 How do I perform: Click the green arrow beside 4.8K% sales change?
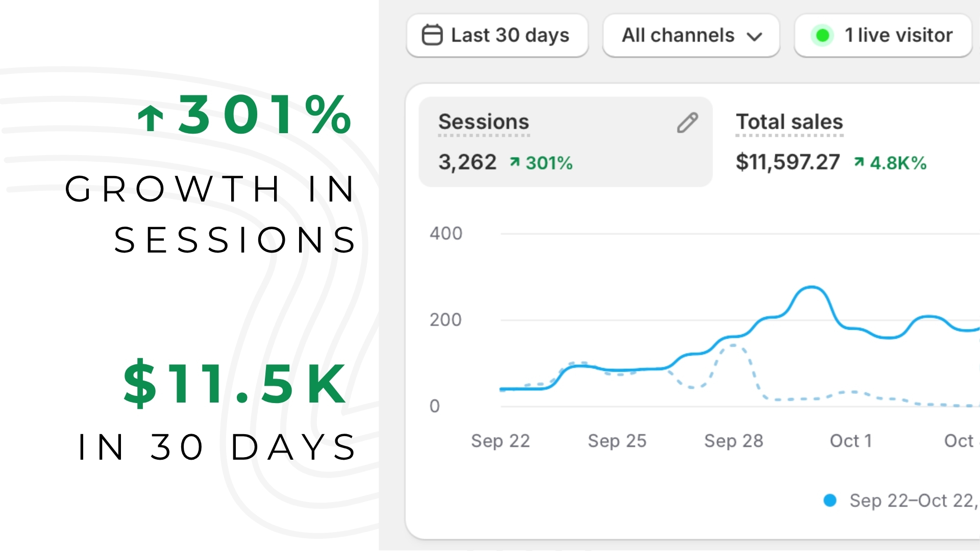pos(859,162)
